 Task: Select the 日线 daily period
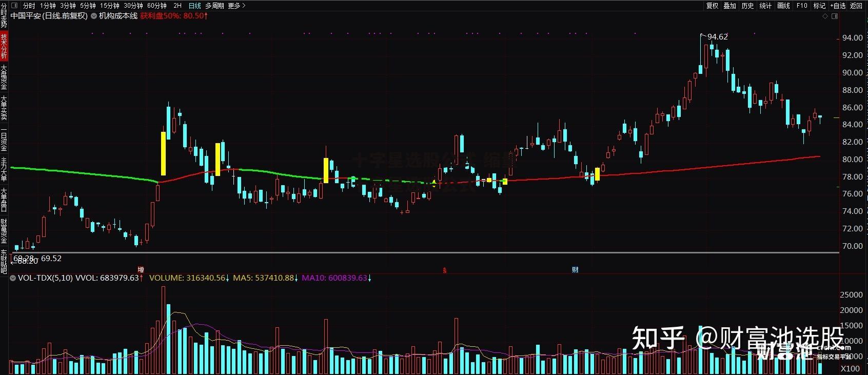point(195,6)
